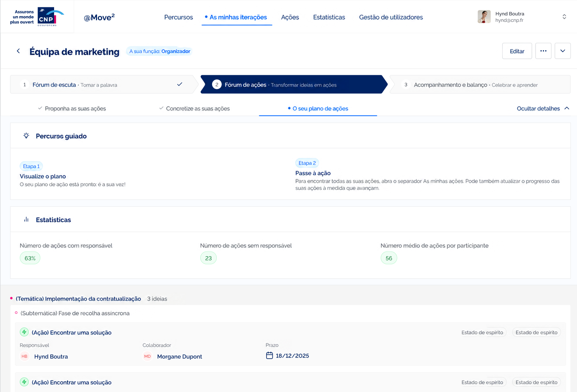
Task: Switch to Concretize as suas ações tab
Action: pyautogui.click(x=195, y=109)
